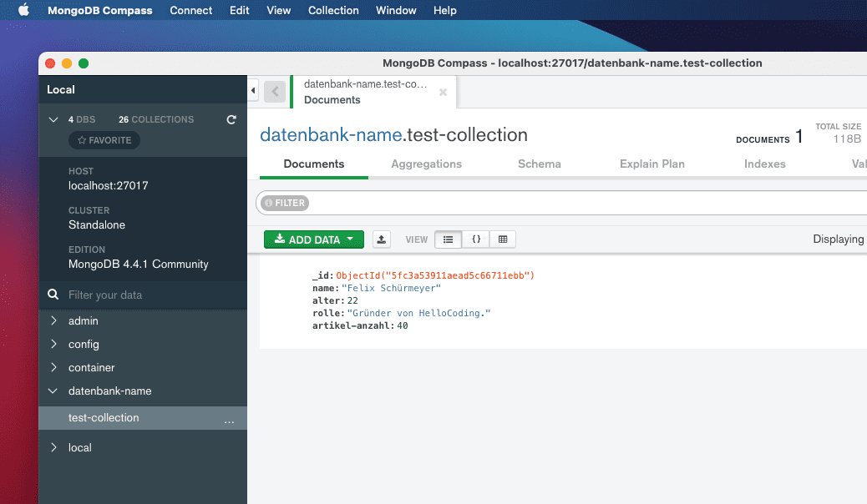The image size is (867, 504).
Task: Switch to JSON view with braces
Action: click(475, 239)
